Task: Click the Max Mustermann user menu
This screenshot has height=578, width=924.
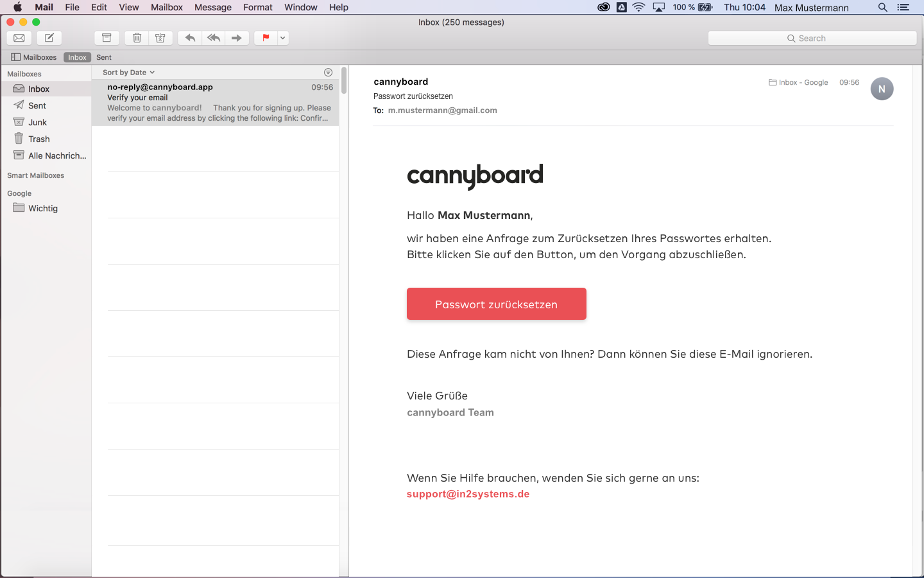Action: [x=812, y=8]
